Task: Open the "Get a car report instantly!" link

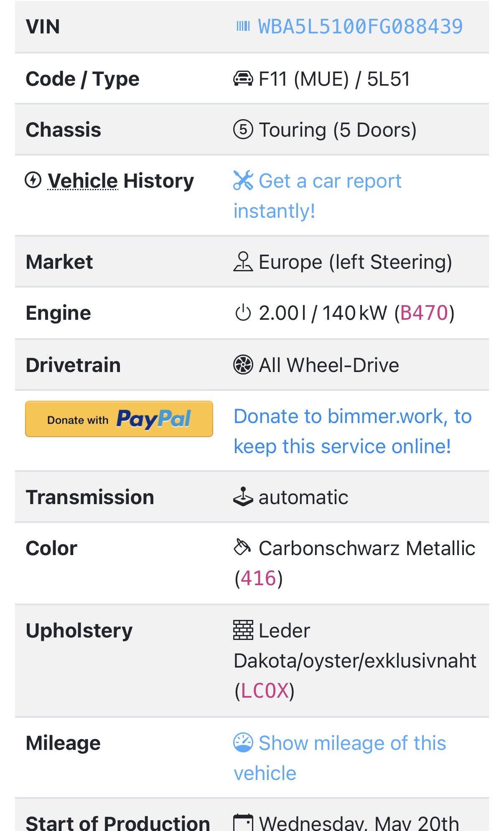Action: pos(330,181)
